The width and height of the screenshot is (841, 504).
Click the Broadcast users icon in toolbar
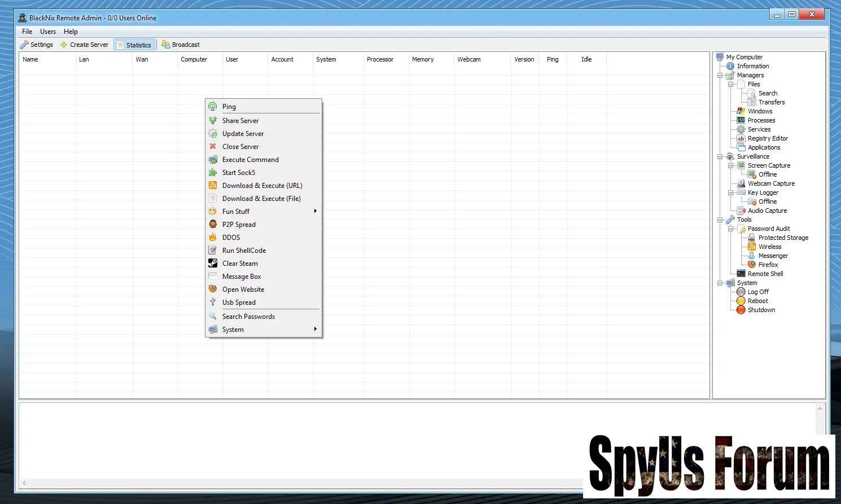point(165,45)
